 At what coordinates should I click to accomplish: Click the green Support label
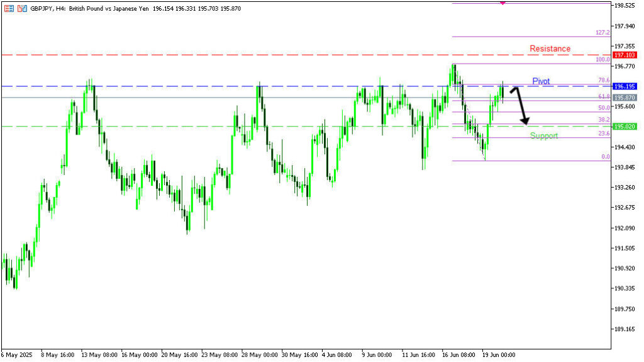click(x=543, y=135)
